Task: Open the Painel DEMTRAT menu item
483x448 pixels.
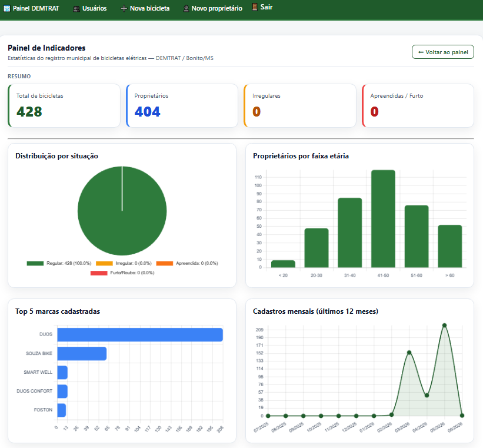Action: pyautogui.click(x=31, y=9)
